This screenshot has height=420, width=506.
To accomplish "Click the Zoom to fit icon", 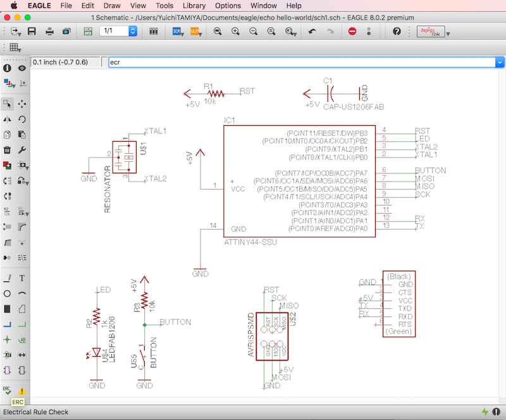I will pos(218,32).
